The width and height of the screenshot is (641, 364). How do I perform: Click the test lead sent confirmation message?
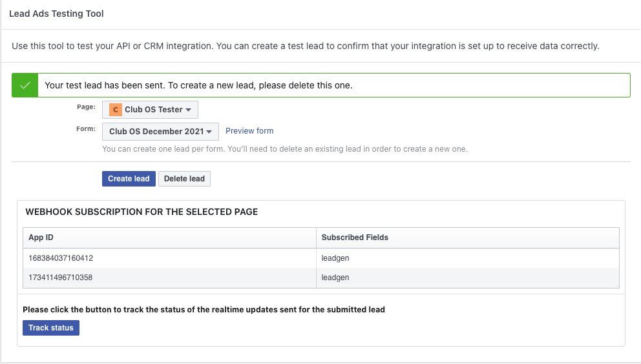tap(198, 85)
